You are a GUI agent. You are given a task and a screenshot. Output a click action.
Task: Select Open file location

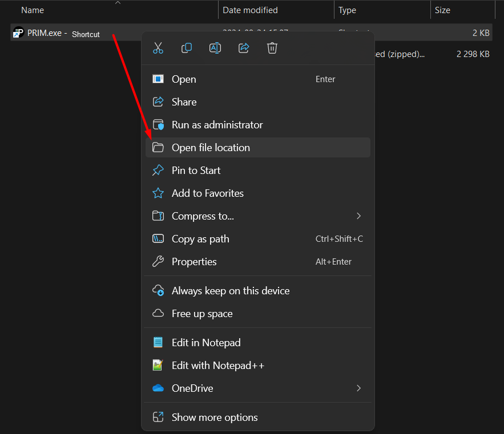[211, 148]
